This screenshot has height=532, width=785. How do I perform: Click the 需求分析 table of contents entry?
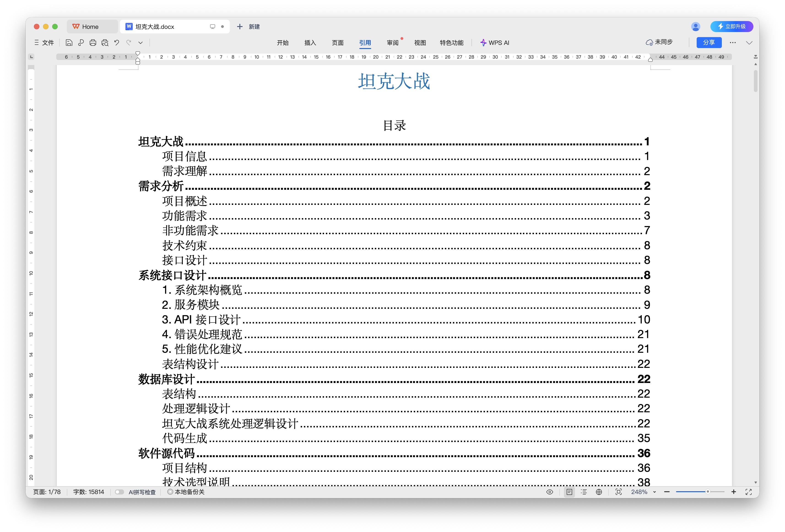[161, 186]
